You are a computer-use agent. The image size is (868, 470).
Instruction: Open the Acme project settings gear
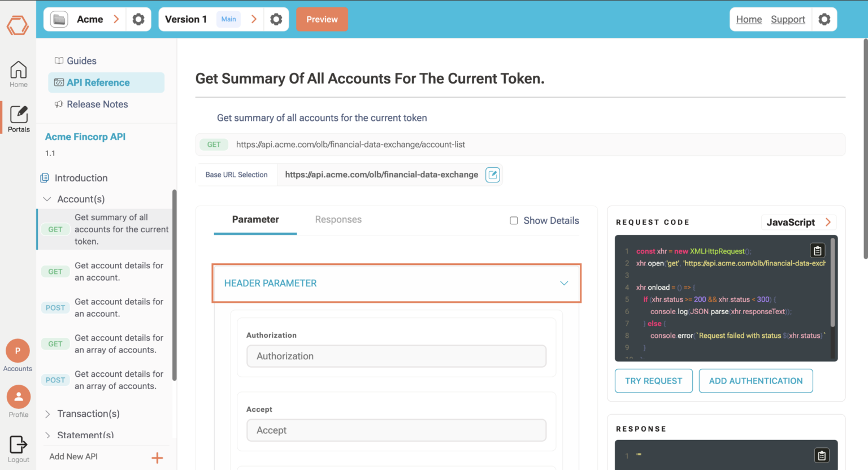tap(138, 19)
